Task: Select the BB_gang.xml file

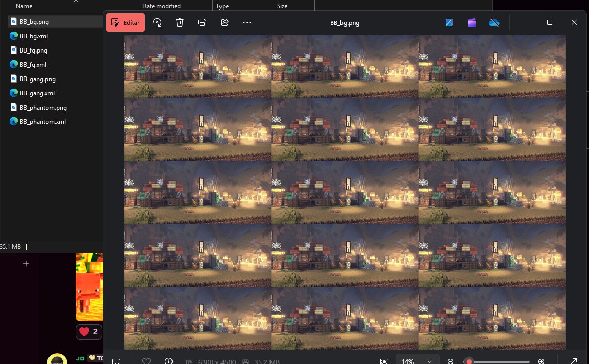Action: 37,93
